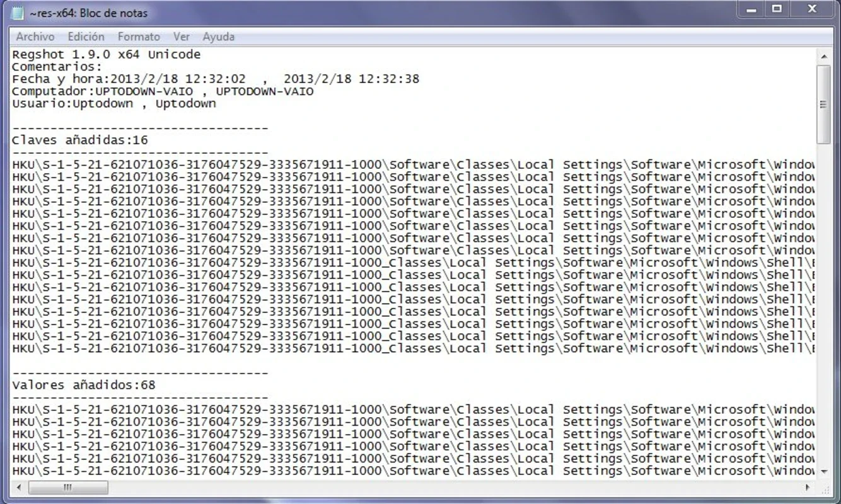The width and height of the screenshot is (841, 504).
Task: Click the vertical scrollbar thumb
Action: coord(823,104)
